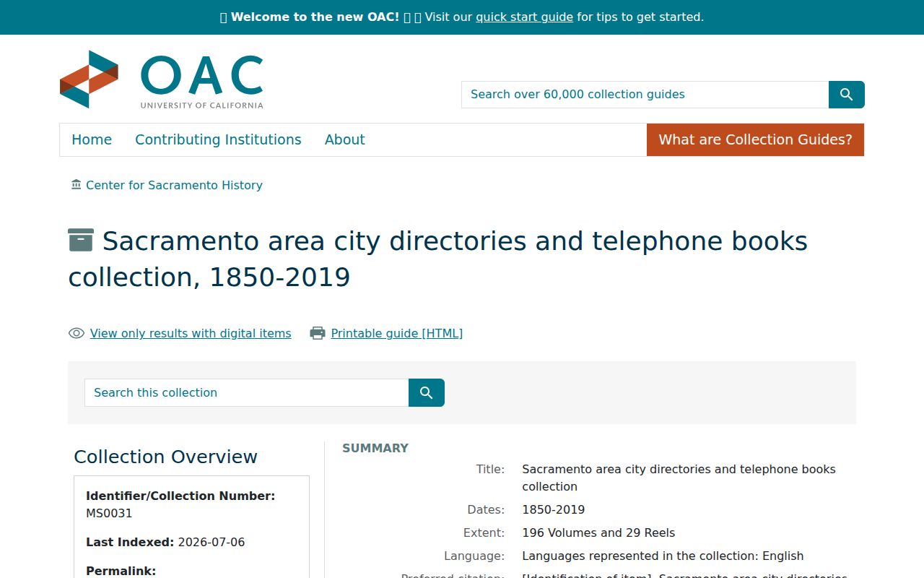Click the Dates value 1850-2019
924x578 pixels.
(x=553, y=509)
